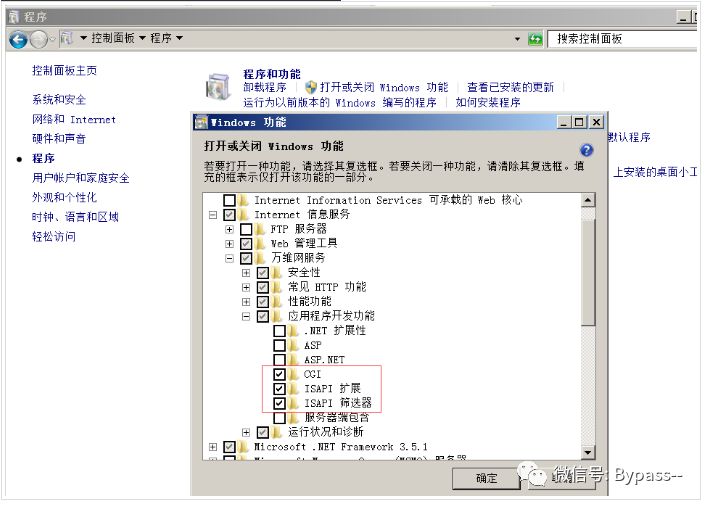Enable the ASP checkbox
The height and width of the screenshot is (507, 705).
tap(279, 345)
